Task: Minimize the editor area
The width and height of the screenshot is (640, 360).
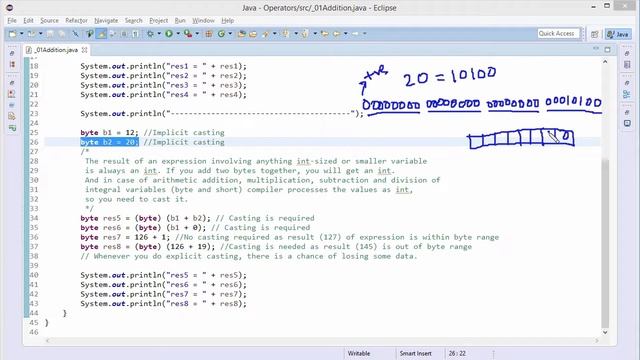Action: point(596,49)
